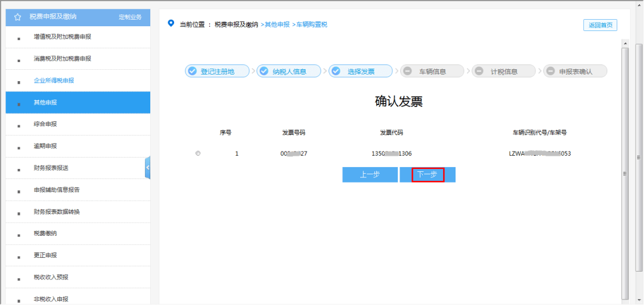Click the 税费申报及缴纳 breadcrumb text
Image resolution: width=644 pixels, height=305 pixels.
236,24
